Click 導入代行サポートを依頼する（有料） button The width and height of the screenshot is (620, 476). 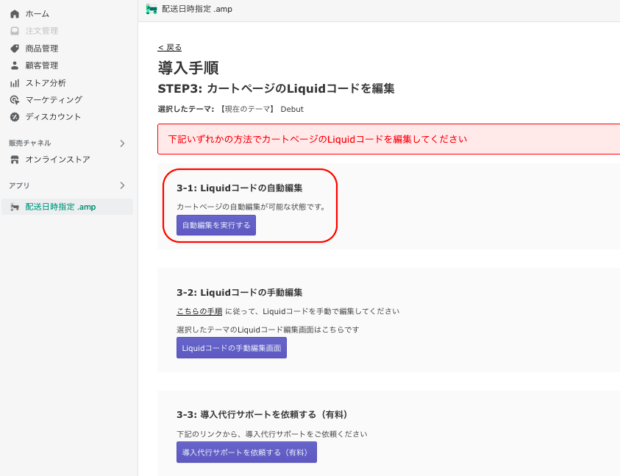point(246,453)
